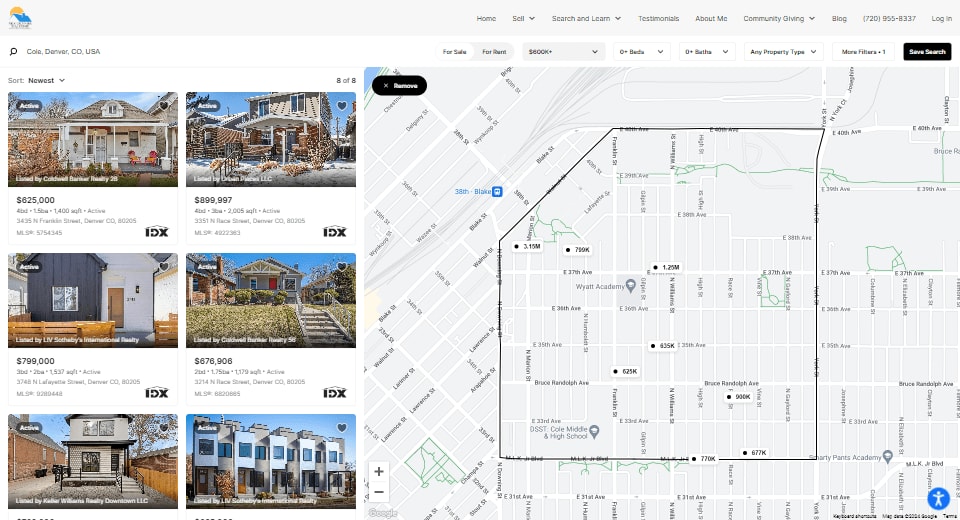
Task: Open More Filters panel
Action: point(863,52)
